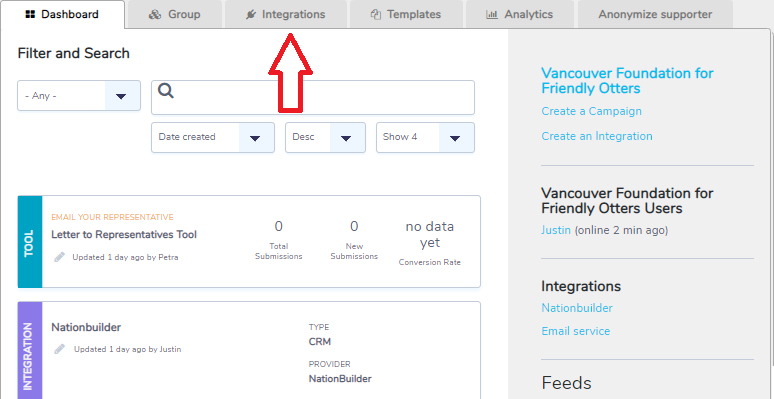774x399 pixels.
Task: Click into the search text field
Action: pyautogui.click(x=313, y=98)
